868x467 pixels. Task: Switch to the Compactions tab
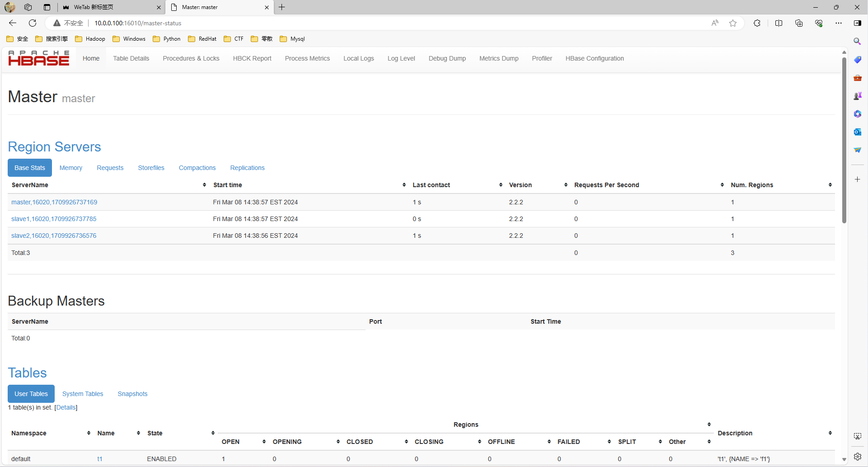(x=197, y=168)
